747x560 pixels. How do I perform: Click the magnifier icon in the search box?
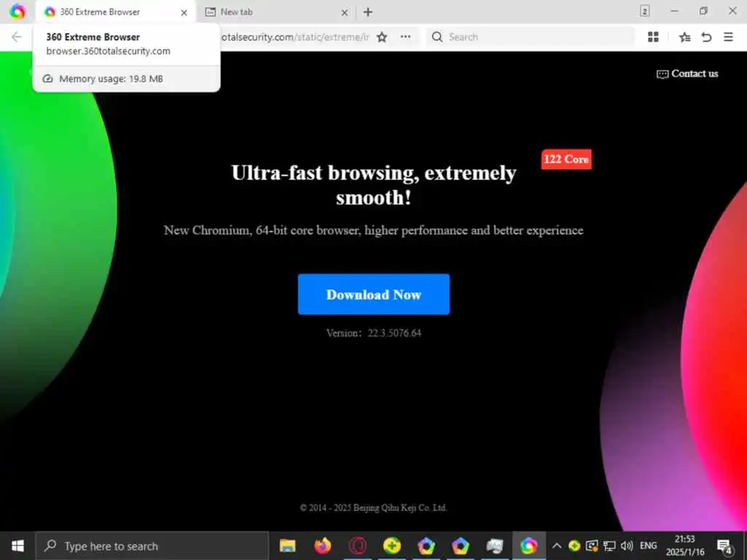pos(437,37)
